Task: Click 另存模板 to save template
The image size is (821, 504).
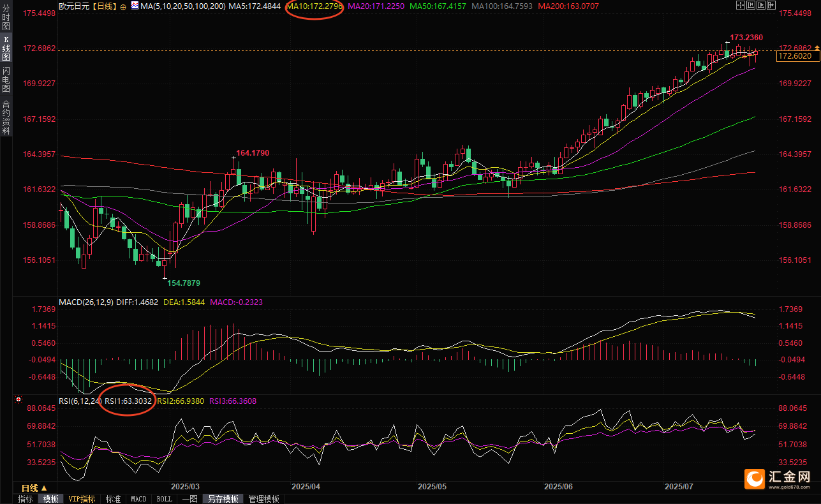Action: click(x=223, y=499)
